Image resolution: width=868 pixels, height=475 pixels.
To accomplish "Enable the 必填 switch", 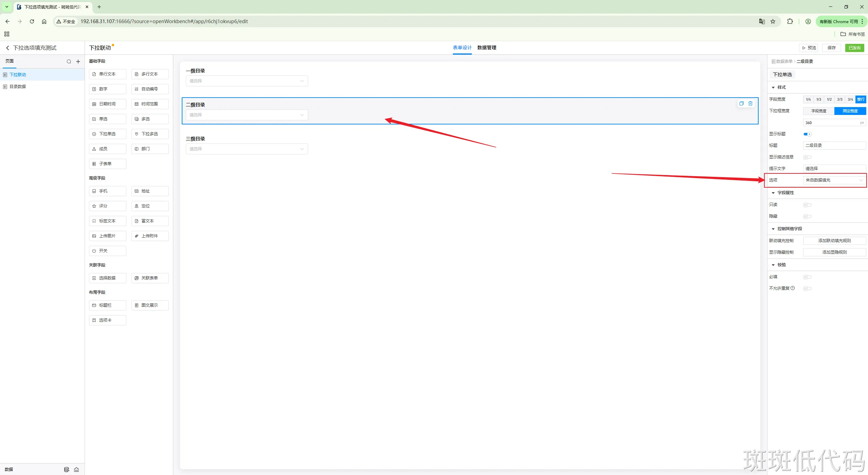I will [807, 277].
